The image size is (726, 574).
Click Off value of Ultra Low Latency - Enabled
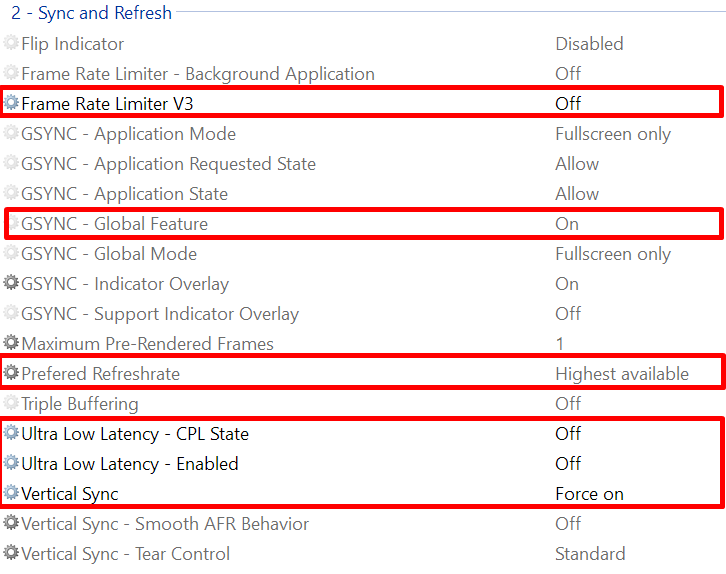pos(568,464)
